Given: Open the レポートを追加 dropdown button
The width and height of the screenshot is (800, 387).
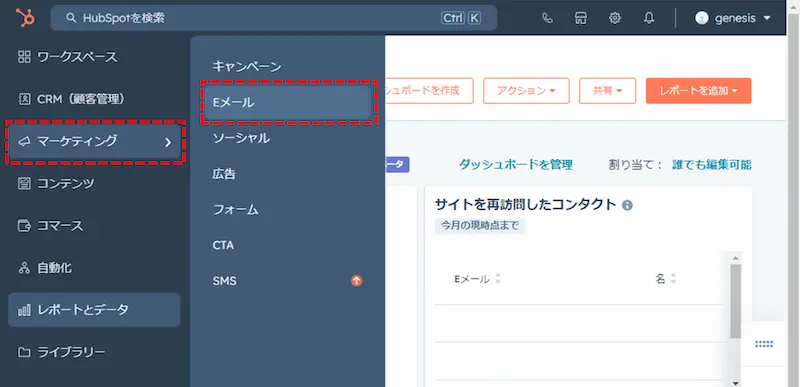Looking at the screenshot, I should (x=698, y=91).
